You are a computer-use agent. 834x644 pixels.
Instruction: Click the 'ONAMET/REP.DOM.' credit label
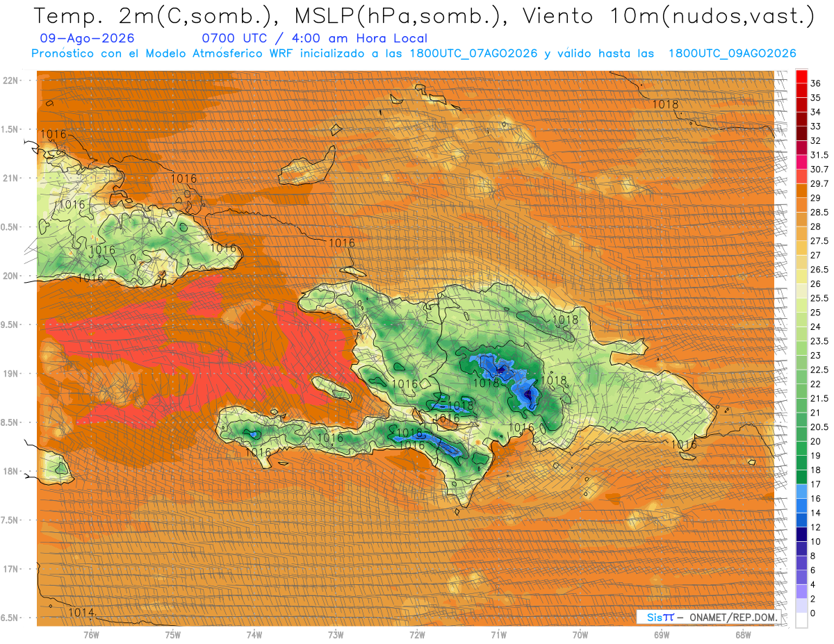point(734,618)
